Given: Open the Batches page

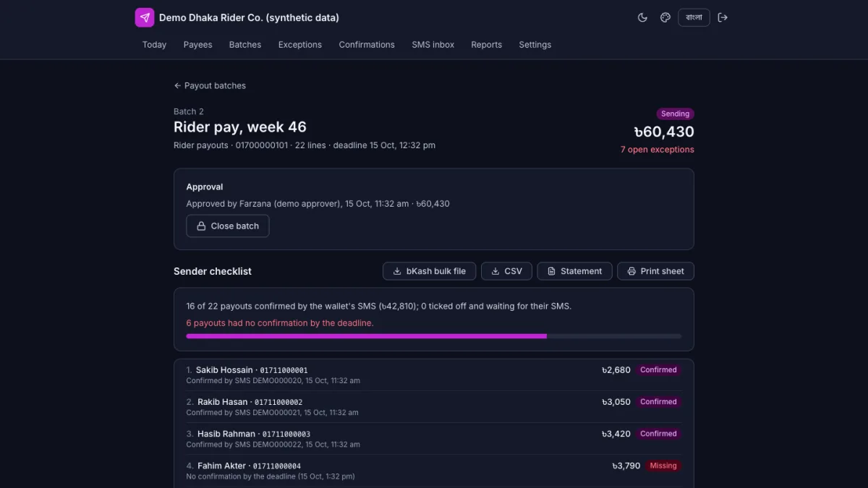Looking at the screenshot, I should [245, 45].
